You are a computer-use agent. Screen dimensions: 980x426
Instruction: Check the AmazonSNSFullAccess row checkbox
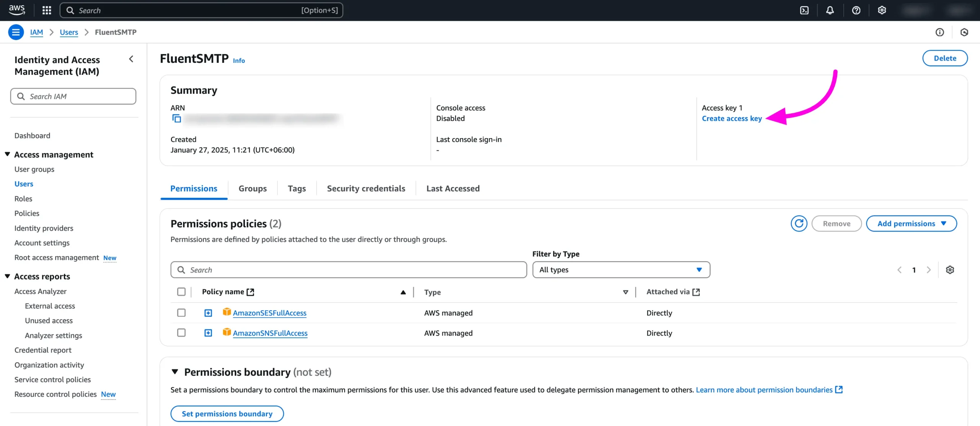[x=181, y=333]
